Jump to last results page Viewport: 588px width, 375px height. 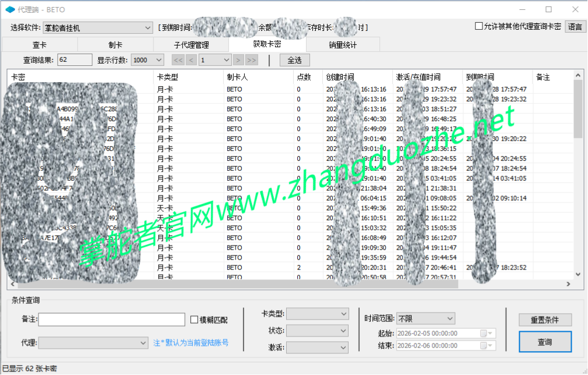pyautogui.click(x=252, y=60)
